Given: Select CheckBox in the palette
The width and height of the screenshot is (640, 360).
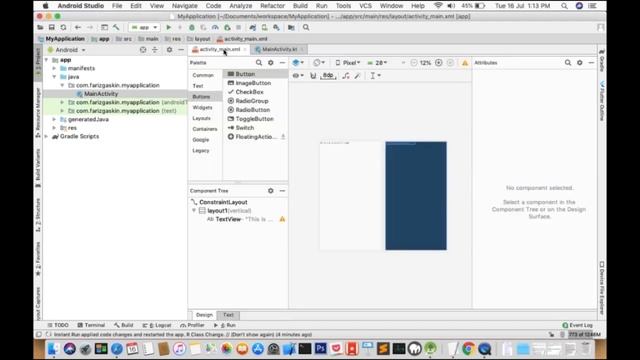Looking at the screenshot, I should [249, 92].
